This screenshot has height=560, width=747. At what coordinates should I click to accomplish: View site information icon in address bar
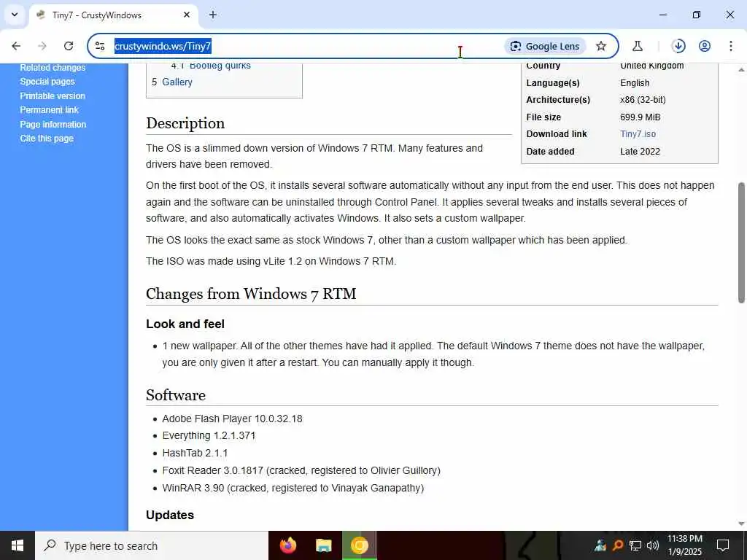100,46
